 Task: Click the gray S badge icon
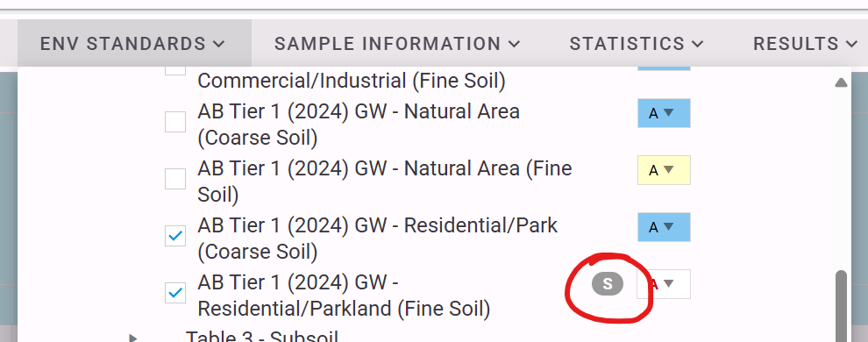608,284
